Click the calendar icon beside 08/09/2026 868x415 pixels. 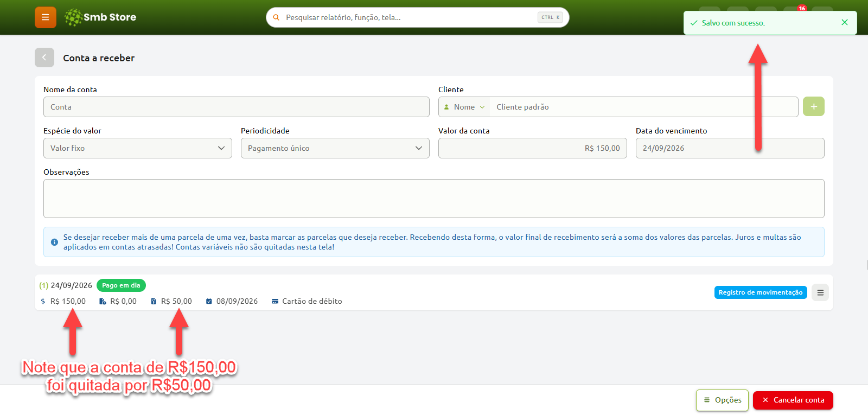[x=209, y=301]
